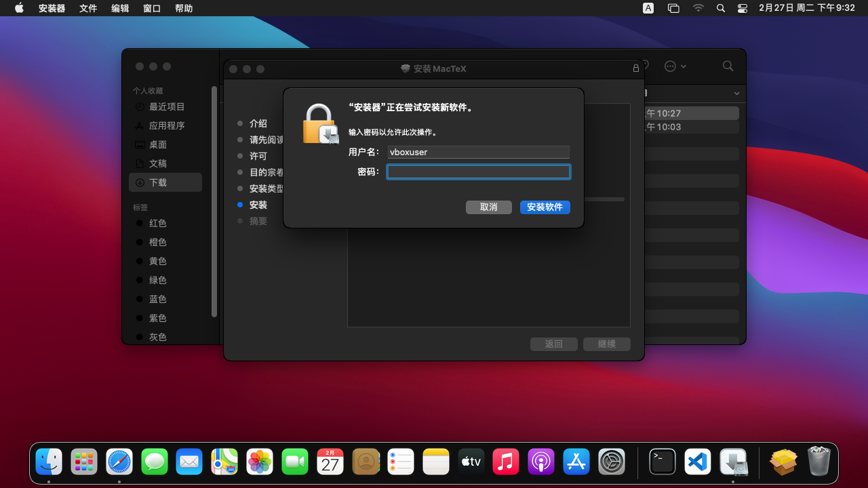This screenshot has width=868, height=488.
Task: Open Messages app in the Dock
Action: (155, 462)
